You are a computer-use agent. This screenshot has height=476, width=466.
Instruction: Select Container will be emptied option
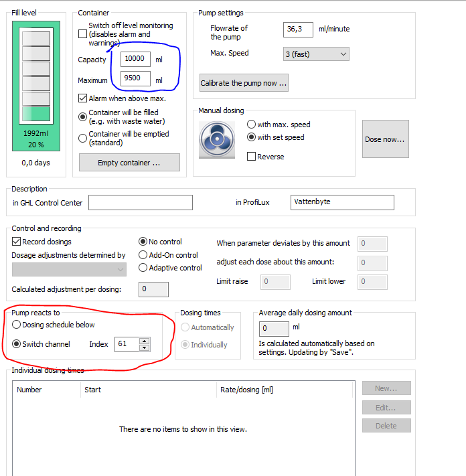tap(82, 138)
